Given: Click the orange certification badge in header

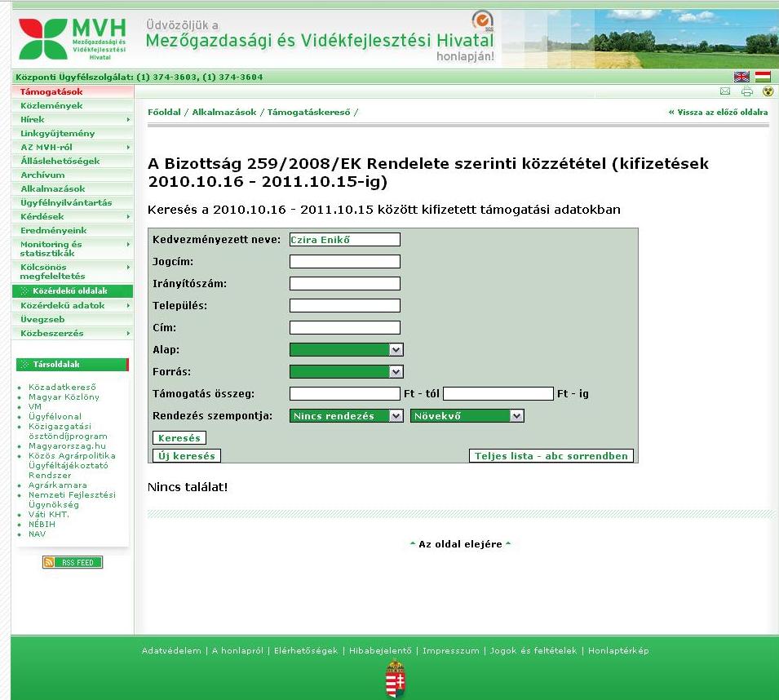Looking at the screenshot, I should (x=482, y=21).
